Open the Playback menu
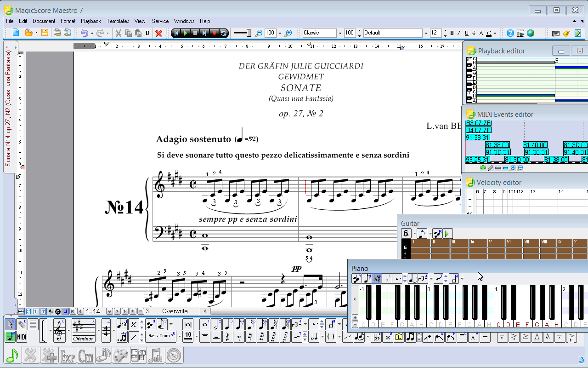588x368 pixels. coord(91,21)
